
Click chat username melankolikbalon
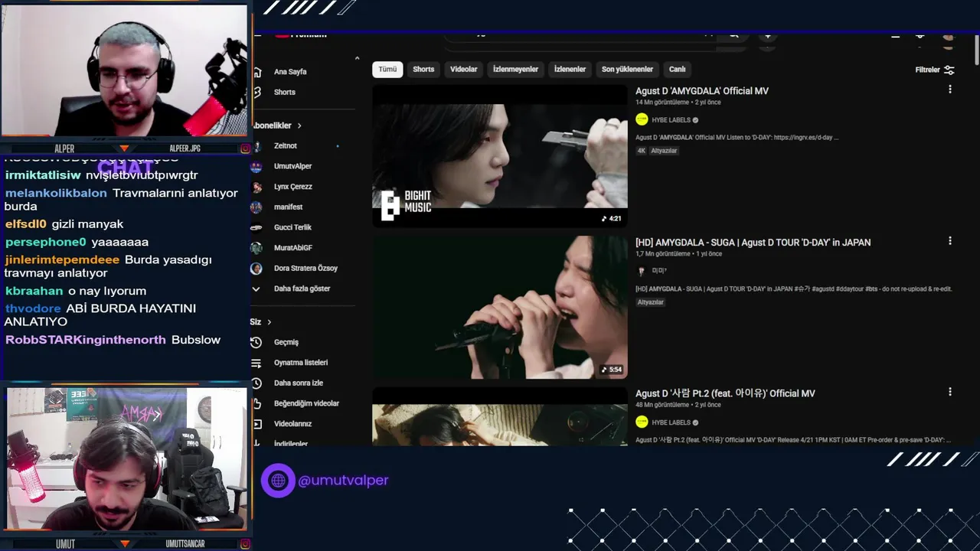coord(56,193)
